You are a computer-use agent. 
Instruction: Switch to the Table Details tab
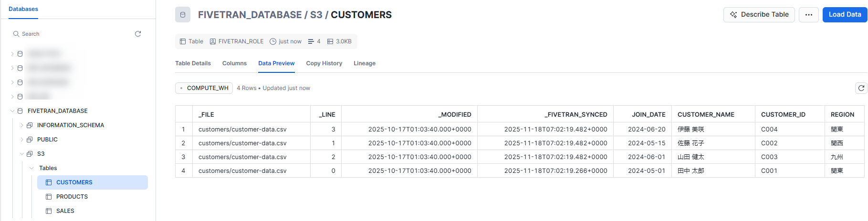point(193,63)
